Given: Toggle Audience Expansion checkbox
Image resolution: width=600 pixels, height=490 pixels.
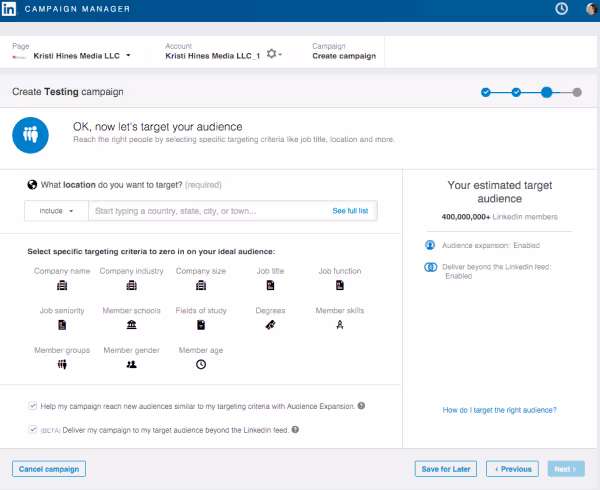Looking at the screenshot, I should click(x=33, y=406).
